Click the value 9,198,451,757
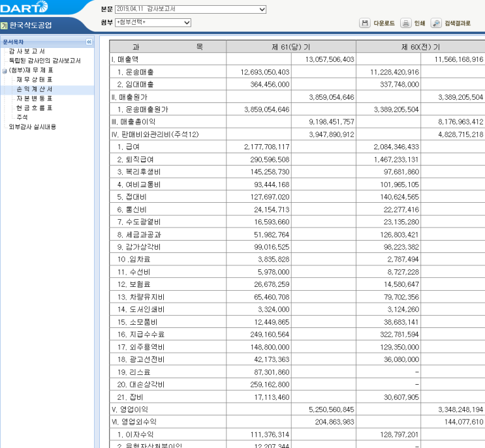This screenshot has height=448, width=485. click(331, 122)
